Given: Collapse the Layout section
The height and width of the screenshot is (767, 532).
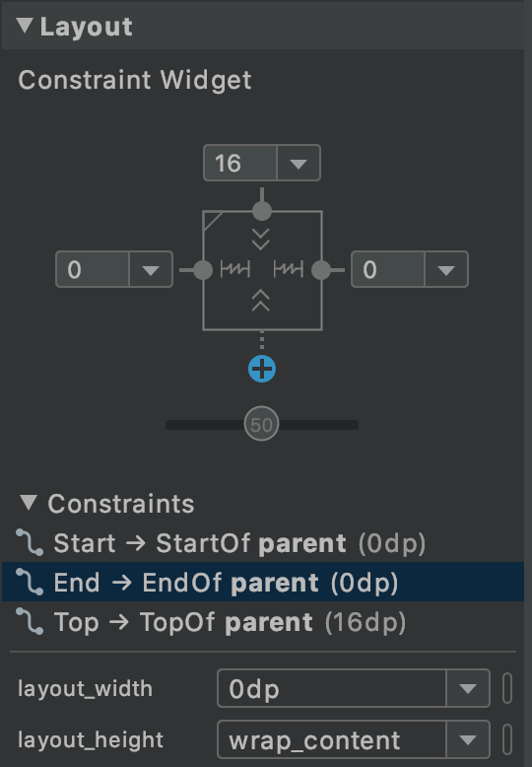Looking at the screenshot, I should [25, 26].
